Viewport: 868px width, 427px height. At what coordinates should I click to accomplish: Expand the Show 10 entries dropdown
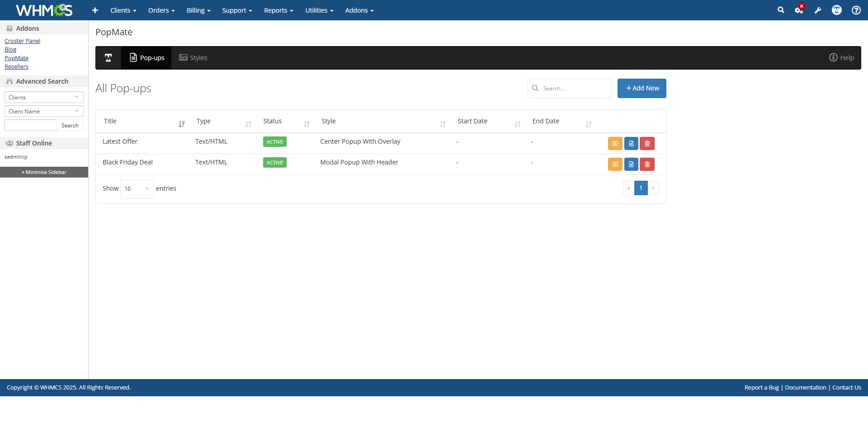[x=137, y=189]
